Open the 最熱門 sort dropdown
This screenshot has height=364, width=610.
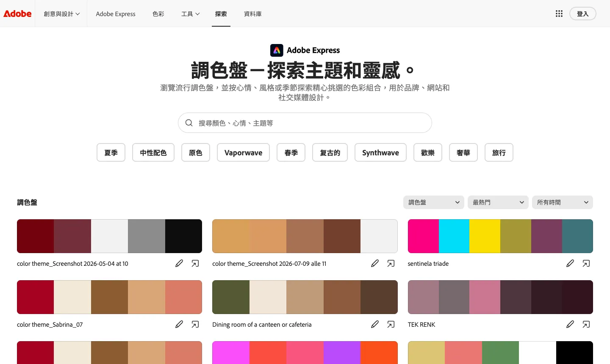(x=498, y=202)
